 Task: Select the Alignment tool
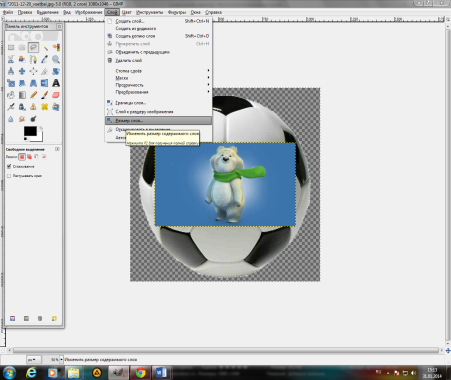point(33,71)
